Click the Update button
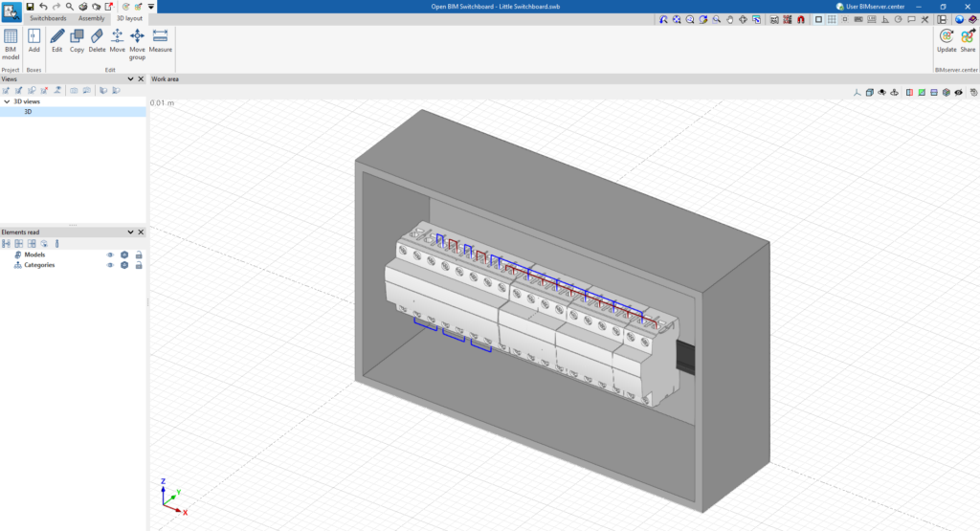Viewport: 980px width, 531px height. 947,40
